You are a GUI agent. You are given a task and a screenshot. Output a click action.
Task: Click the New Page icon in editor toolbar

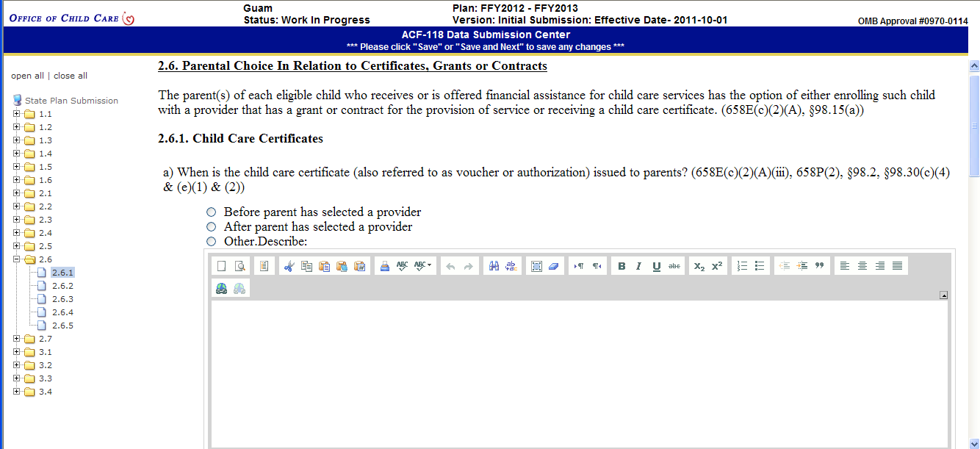[221, 266]
